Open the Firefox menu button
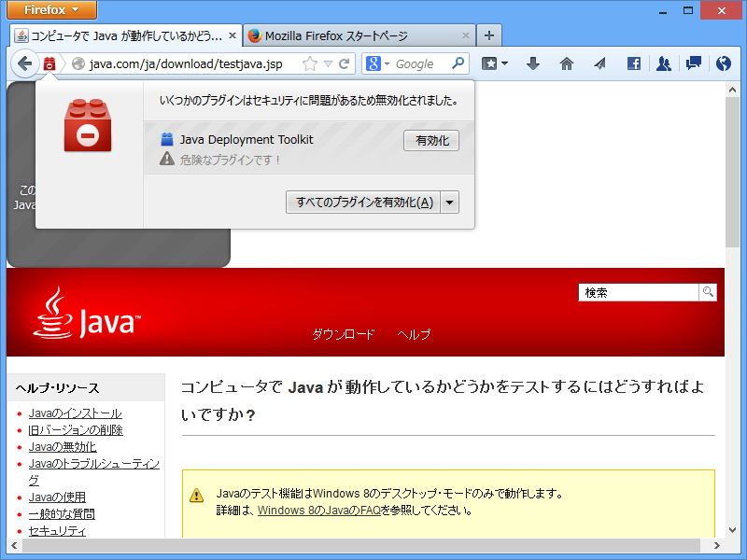This screenshot has width=747, height=560. pos(50,10)
